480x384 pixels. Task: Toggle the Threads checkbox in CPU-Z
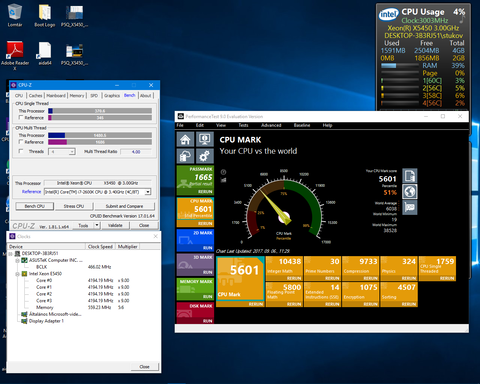(x=21, y=151)
